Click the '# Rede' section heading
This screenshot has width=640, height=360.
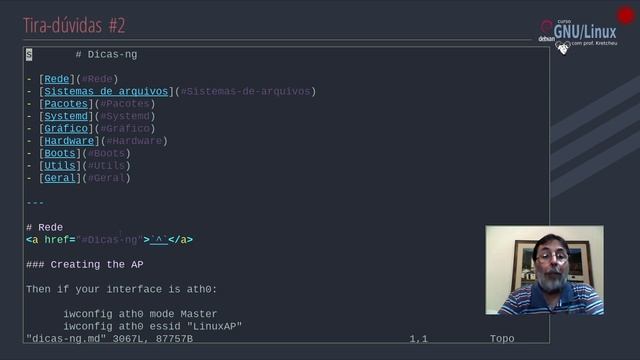point(44,227)
